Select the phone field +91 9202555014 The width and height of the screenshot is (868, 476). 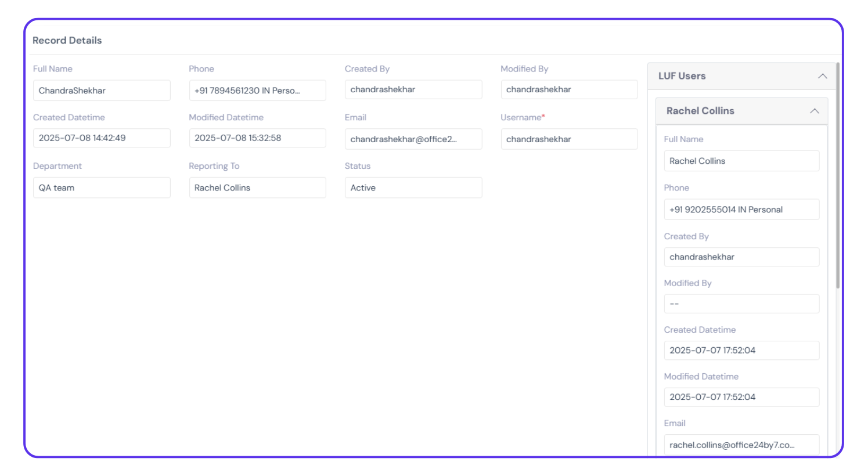741,210
